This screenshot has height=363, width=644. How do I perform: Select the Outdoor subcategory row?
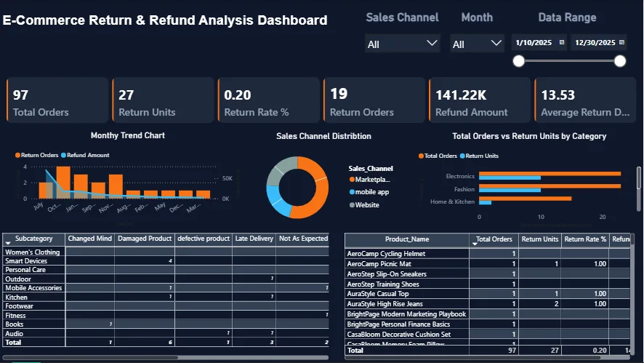click(166, 279)
